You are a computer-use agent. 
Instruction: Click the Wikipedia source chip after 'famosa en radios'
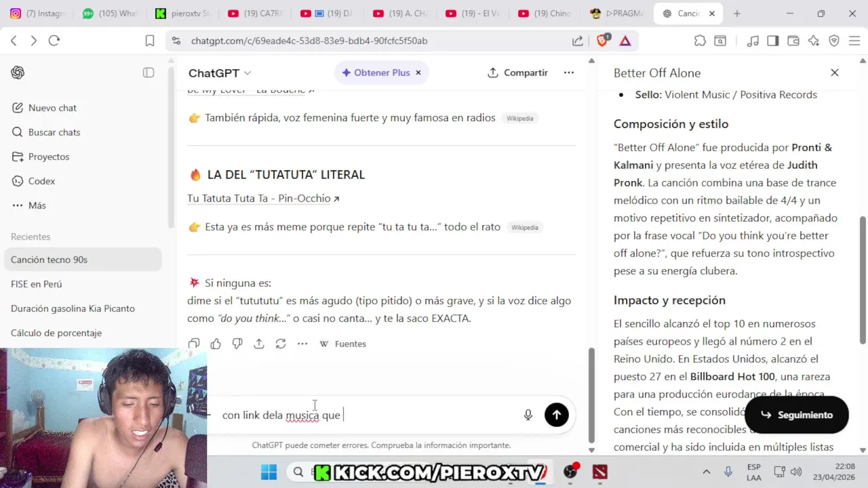[520, 118]
